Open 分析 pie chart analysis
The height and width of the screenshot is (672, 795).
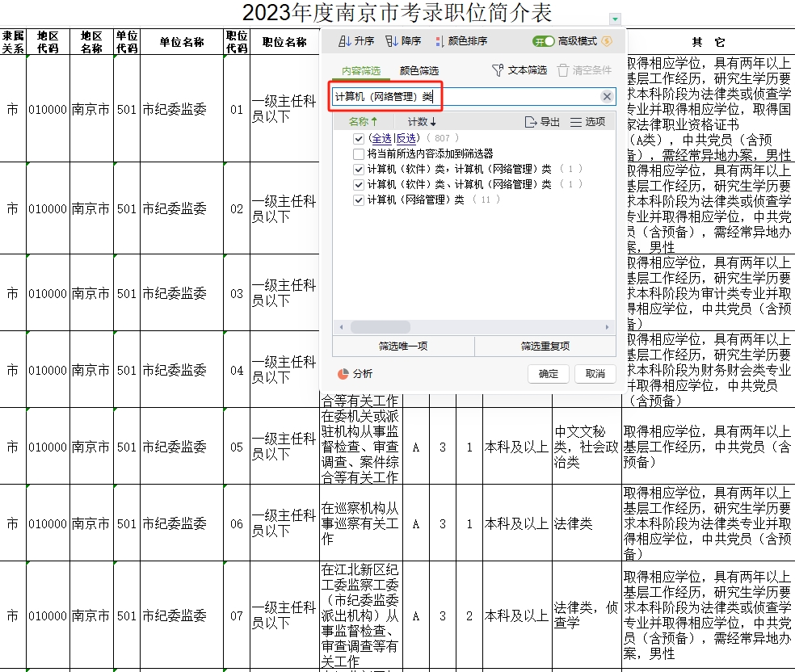(x=355, y=373)
